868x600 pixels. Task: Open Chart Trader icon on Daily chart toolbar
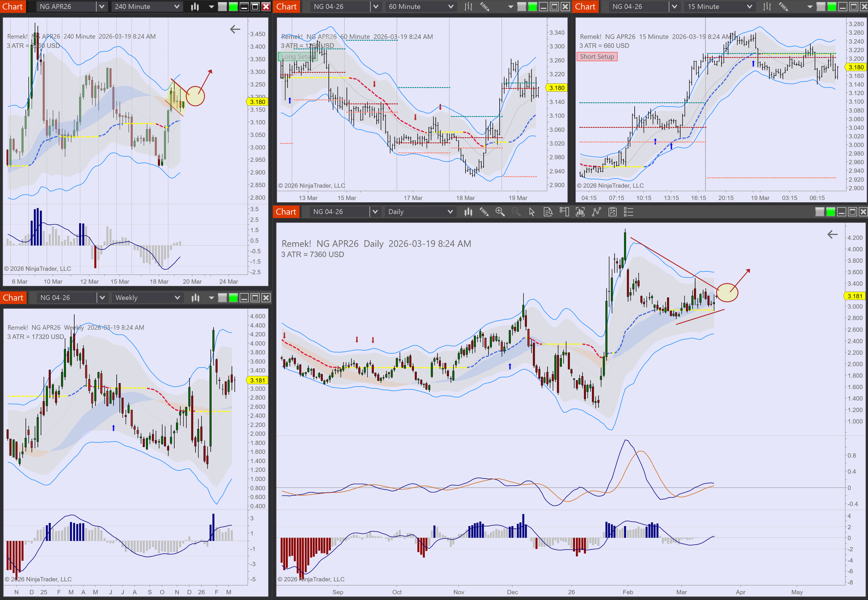[564, 212]
